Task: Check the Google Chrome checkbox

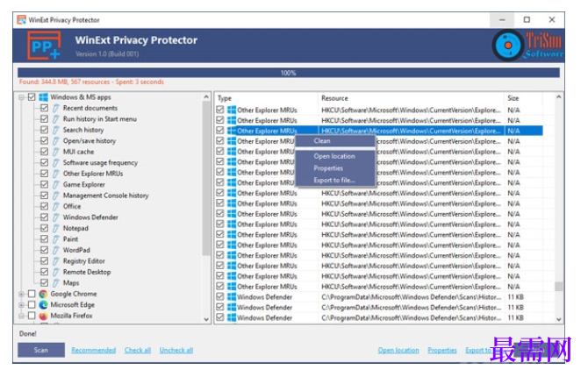Action: pos(32,294)
